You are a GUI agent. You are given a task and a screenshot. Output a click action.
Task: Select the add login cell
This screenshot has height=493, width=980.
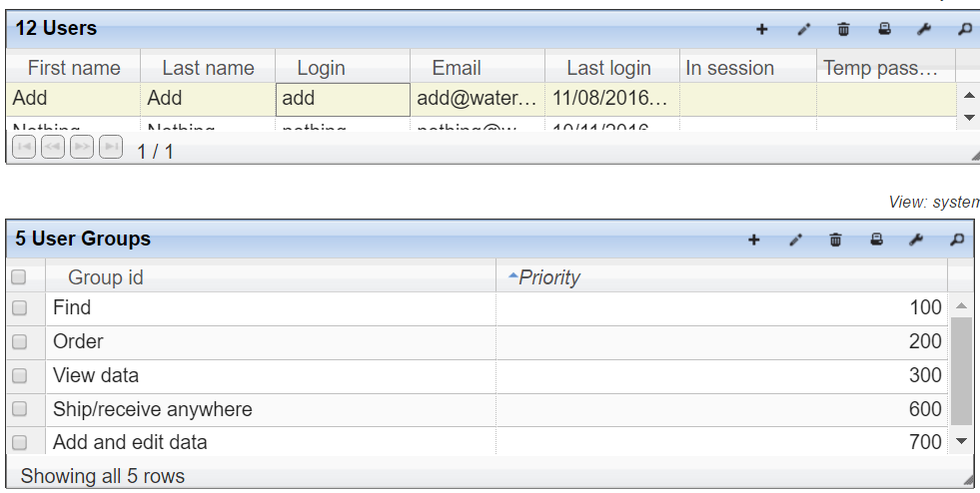coord(343,99)
